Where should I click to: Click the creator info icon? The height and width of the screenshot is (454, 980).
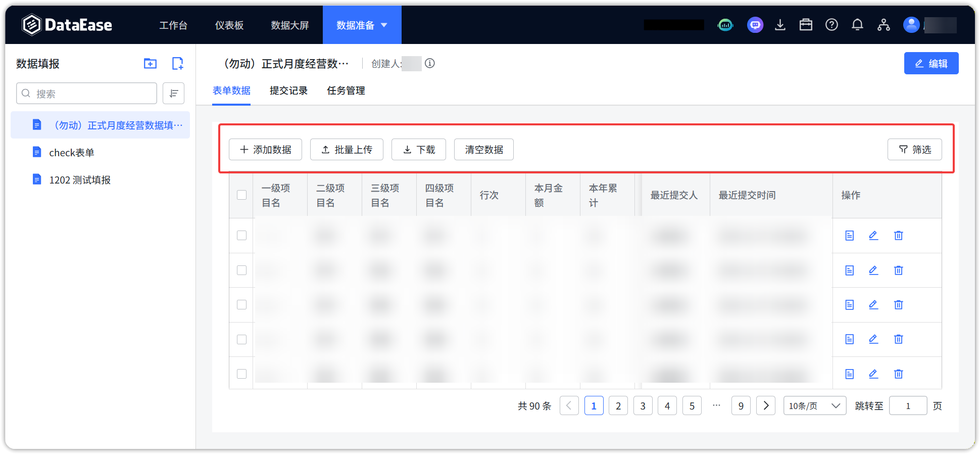(x=430, y=63)
